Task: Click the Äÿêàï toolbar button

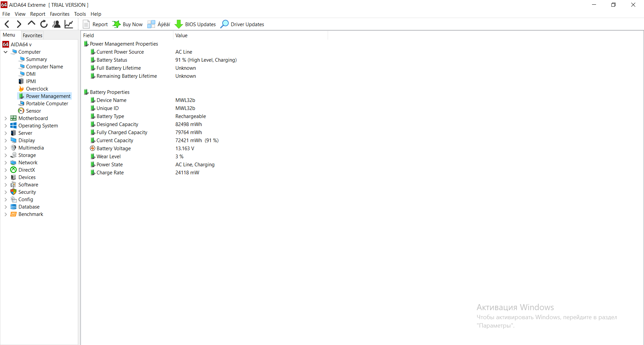Action: tap(159, 24)
